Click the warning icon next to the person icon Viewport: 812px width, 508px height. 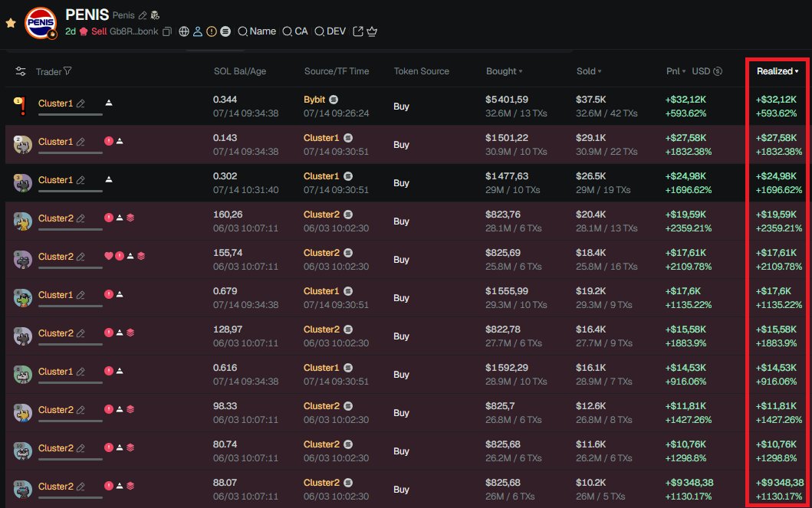tap(210, 31)
